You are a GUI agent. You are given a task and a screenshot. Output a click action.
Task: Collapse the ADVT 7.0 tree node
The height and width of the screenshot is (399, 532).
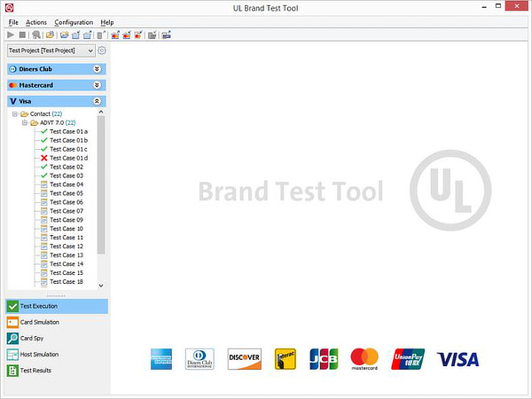[x=25, y=123]
